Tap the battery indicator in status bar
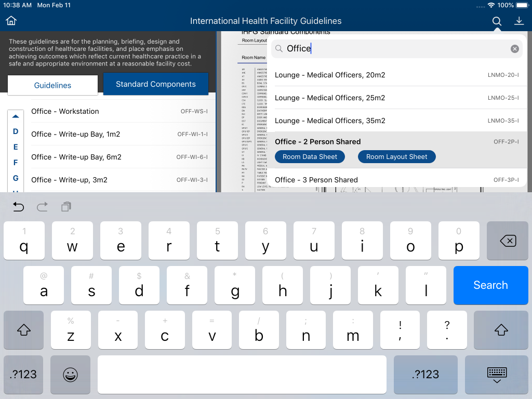532x399 pixels. tap(523, 5)
